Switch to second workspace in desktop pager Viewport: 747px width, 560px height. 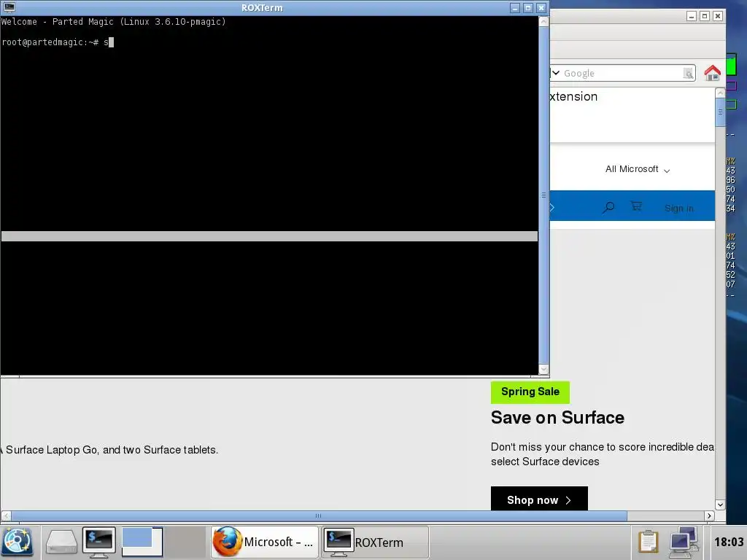[x=185, y=542]
